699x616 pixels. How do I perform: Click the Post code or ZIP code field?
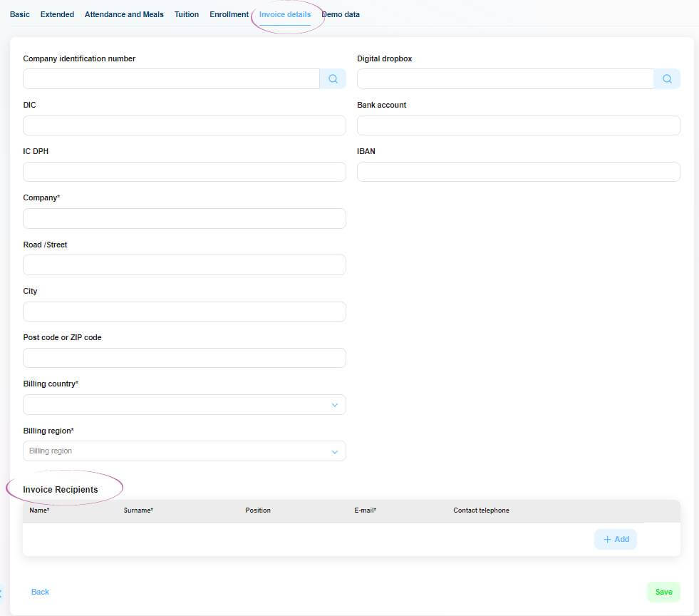(184, 358)
